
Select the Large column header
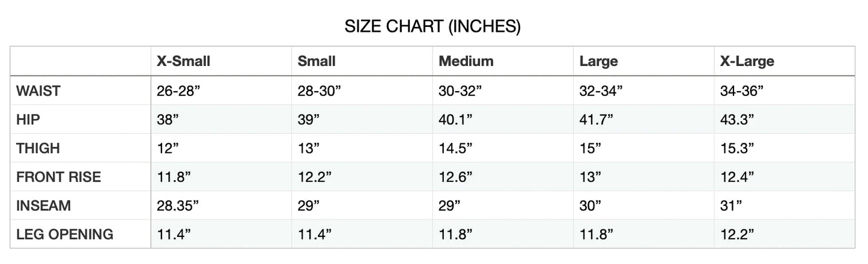coord(598,61)
